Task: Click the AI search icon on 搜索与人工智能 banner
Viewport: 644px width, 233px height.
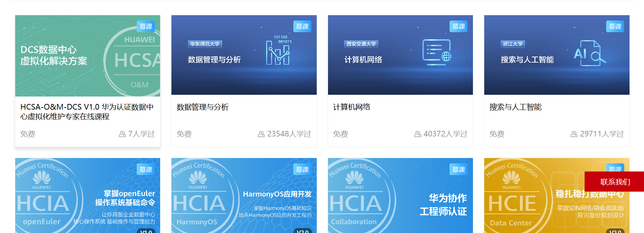Action: pos(590,53)
